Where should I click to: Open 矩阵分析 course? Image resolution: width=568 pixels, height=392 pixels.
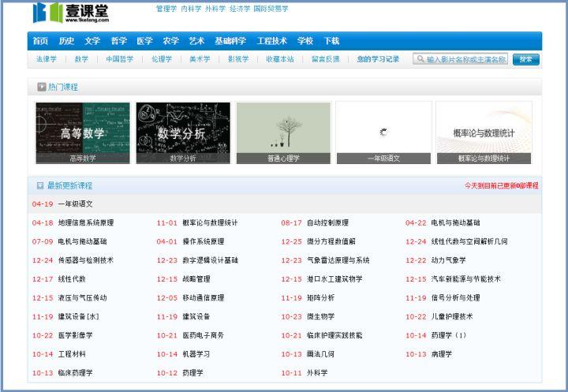coord(320,298)
